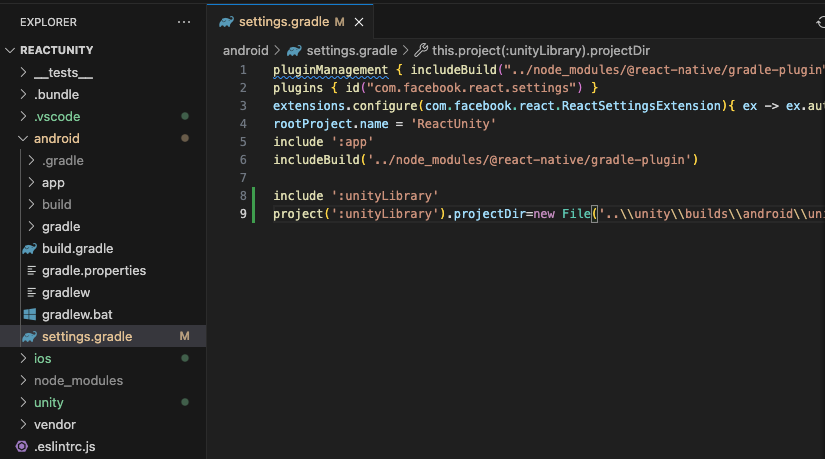Close the settings.gradle editor tab
The image size is (825, 459).
(359, 22)
